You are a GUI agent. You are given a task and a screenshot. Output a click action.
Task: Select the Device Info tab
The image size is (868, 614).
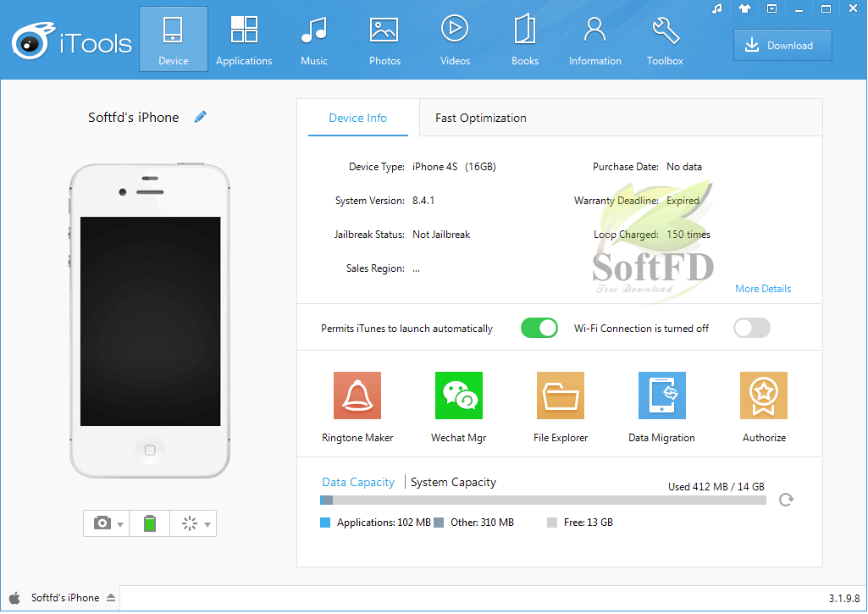358,118
